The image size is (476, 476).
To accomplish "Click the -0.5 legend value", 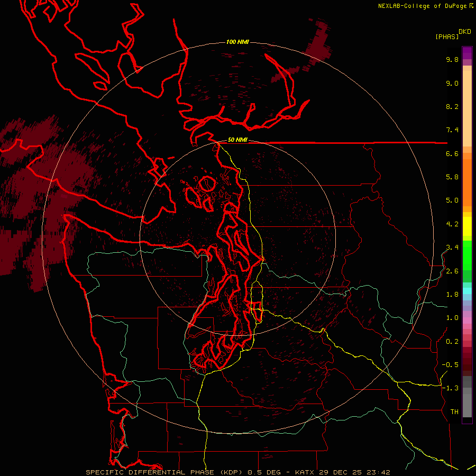I will [x=450, y=365].
